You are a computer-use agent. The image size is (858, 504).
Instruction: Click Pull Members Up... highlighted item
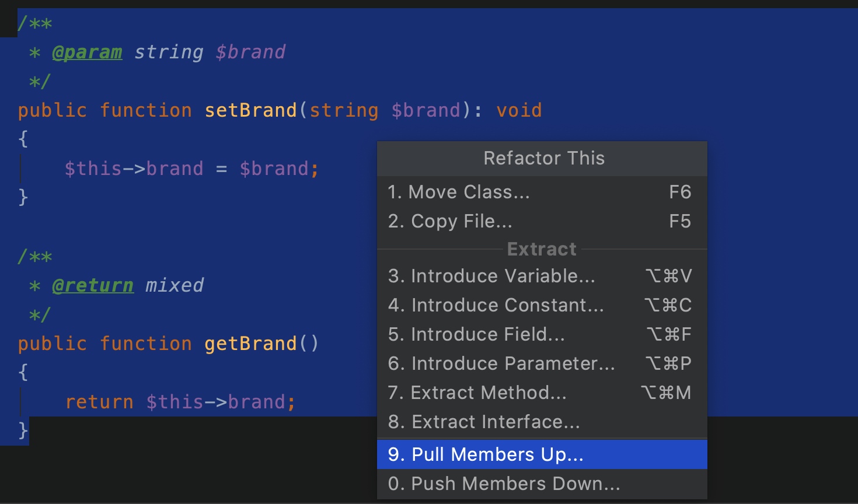tap(542, 454)
